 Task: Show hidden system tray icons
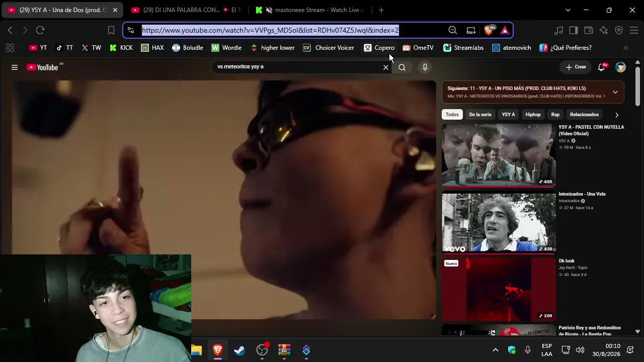click(x=496, y=350)
